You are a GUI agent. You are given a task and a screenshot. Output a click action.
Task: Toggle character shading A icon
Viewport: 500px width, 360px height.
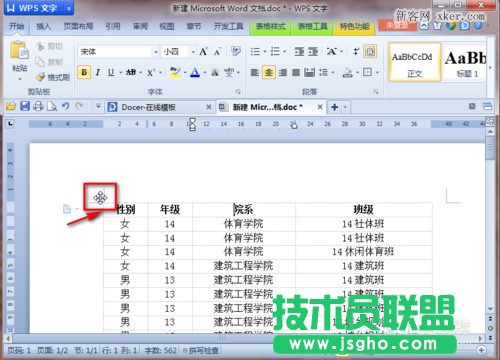[215, 72]
